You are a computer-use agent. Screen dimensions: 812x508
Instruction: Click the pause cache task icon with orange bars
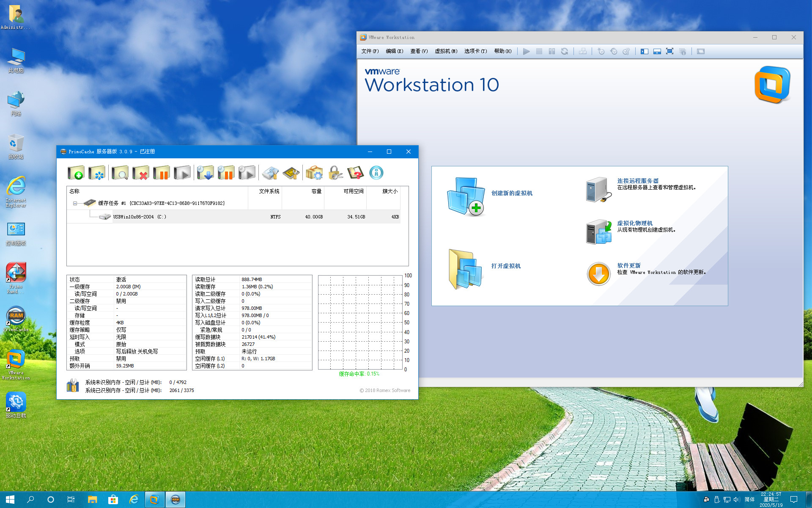tap(162, 173)
